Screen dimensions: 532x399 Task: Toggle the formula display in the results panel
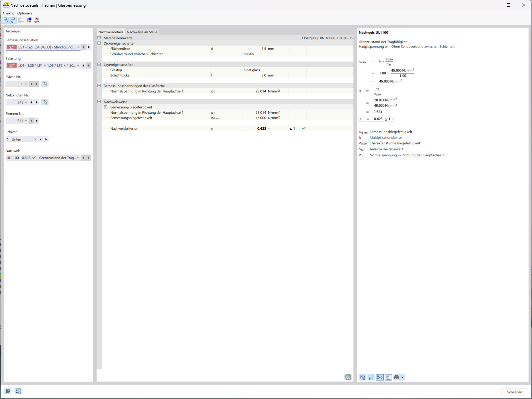[380, 377]
